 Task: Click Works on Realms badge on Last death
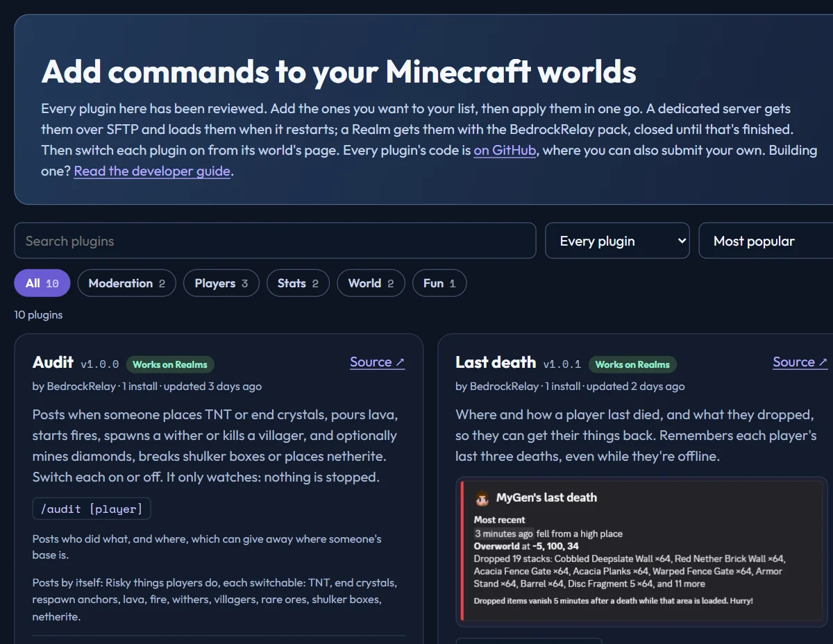click(632, 364)
